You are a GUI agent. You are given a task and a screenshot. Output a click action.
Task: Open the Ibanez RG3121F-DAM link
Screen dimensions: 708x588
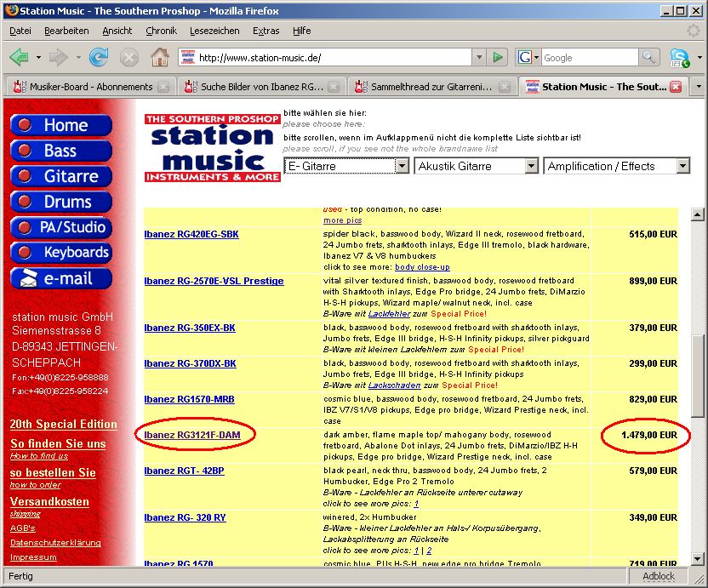coord(192,435)
